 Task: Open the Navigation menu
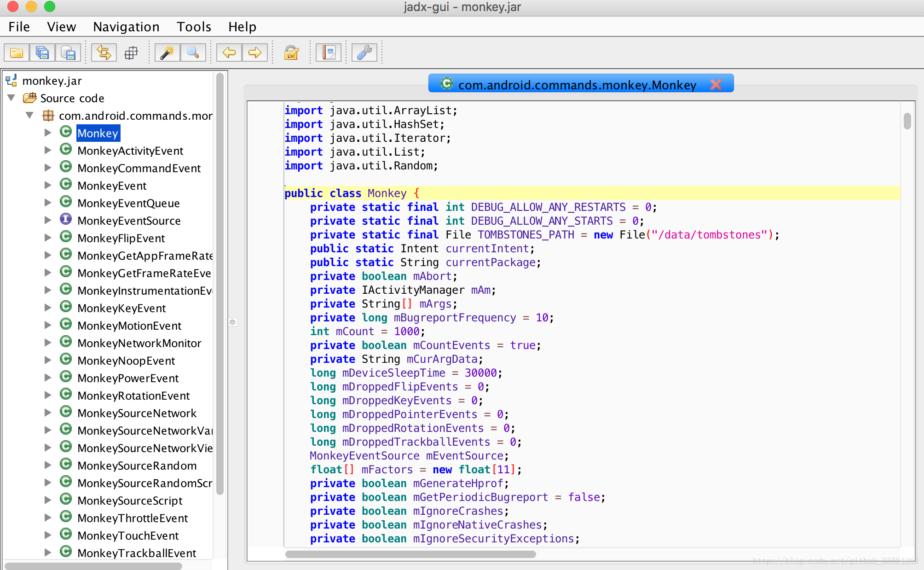click(126, 27)
